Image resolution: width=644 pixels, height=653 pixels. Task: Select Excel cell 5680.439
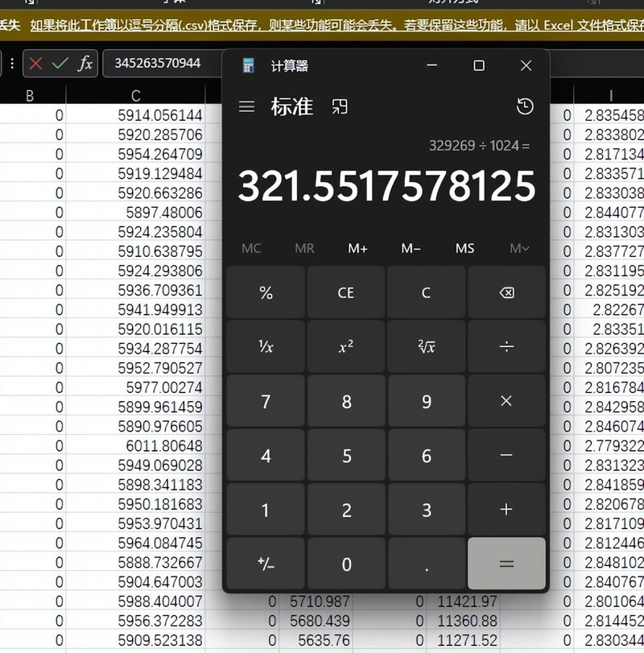point(316,621)
